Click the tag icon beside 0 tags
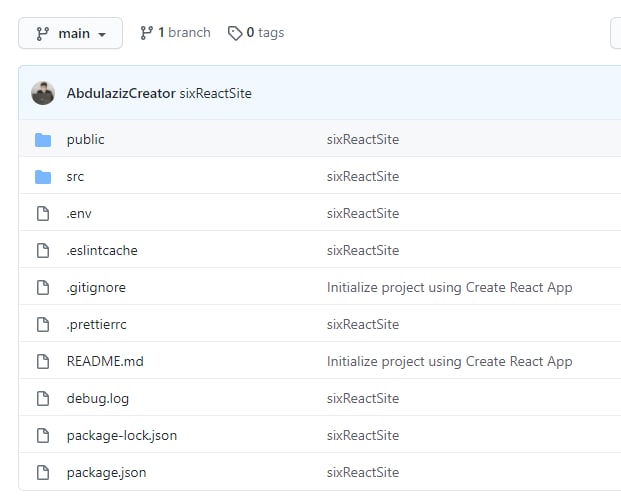Screen dimensions: 621x498 pyautogui.click(x=235, y=33)
